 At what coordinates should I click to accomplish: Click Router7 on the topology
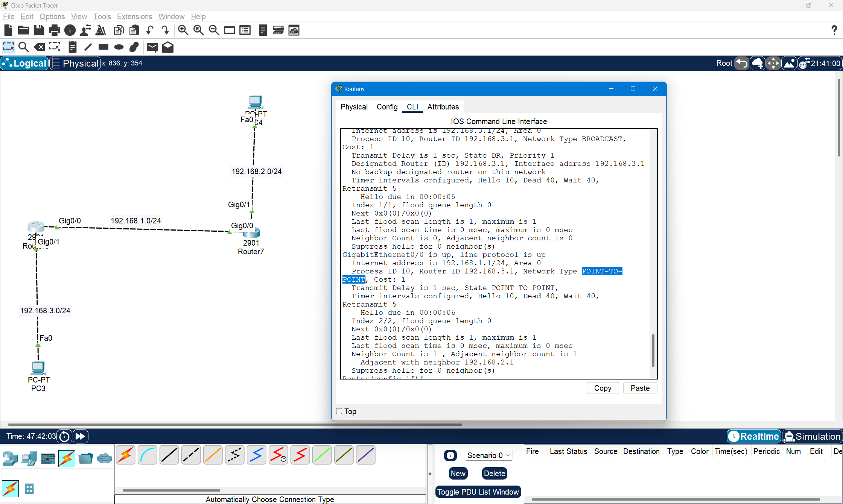(251, 233)
